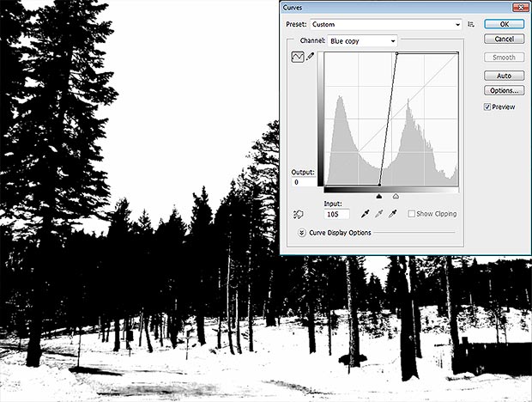Select the upper curve control point
Viewport: 532px width, 402px height.
click(x=397, y=53)
